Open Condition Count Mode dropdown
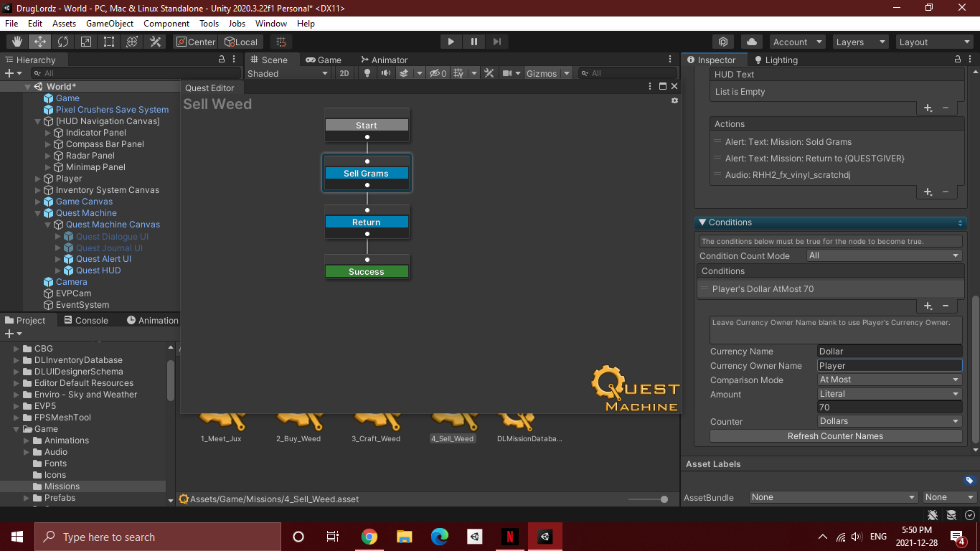This screenshot has height=551, width=980. (884, 255)
